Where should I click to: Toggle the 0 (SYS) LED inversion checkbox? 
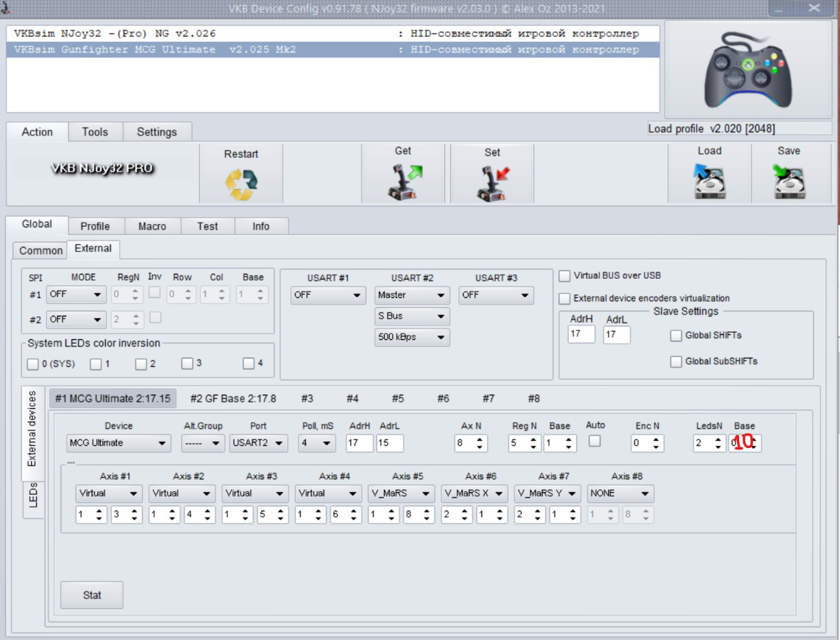coord(33,364)
